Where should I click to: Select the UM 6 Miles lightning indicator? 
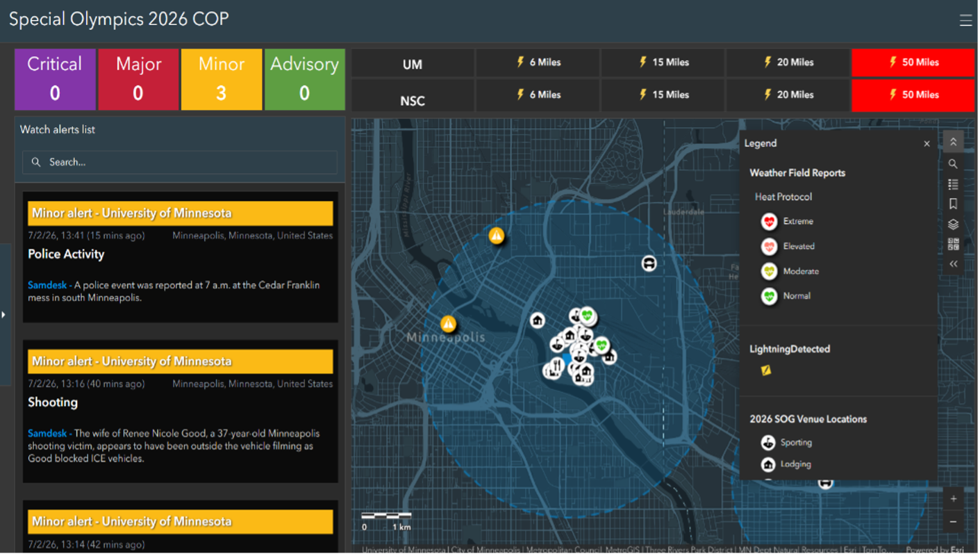[538, 63]
